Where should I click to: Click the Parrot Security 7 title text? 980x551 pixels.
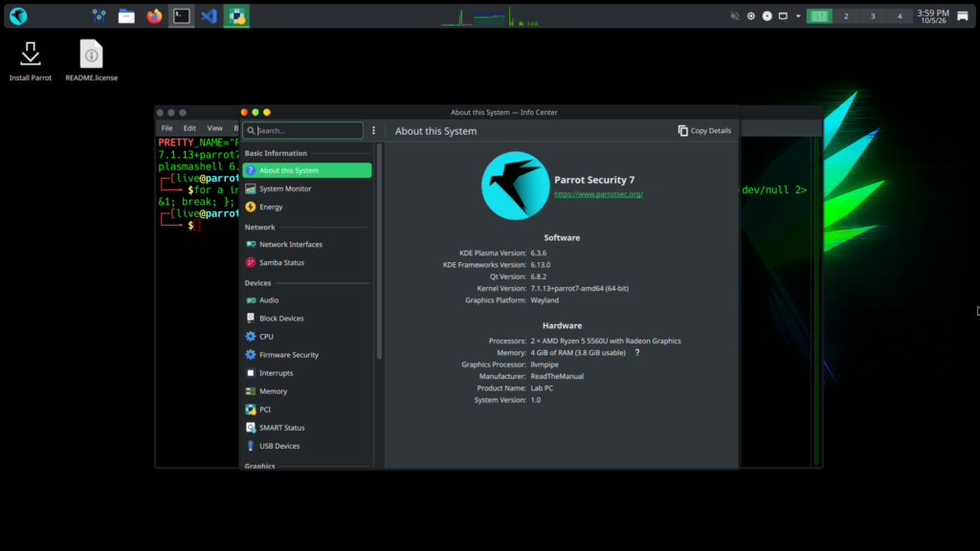[594, 180]
